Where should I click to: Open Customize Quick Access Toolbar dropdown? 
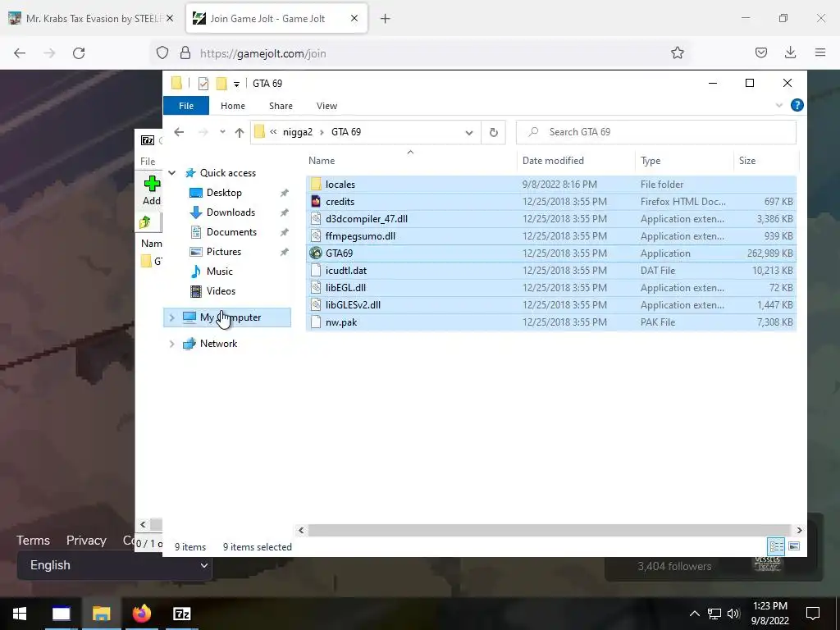point(236,84)
